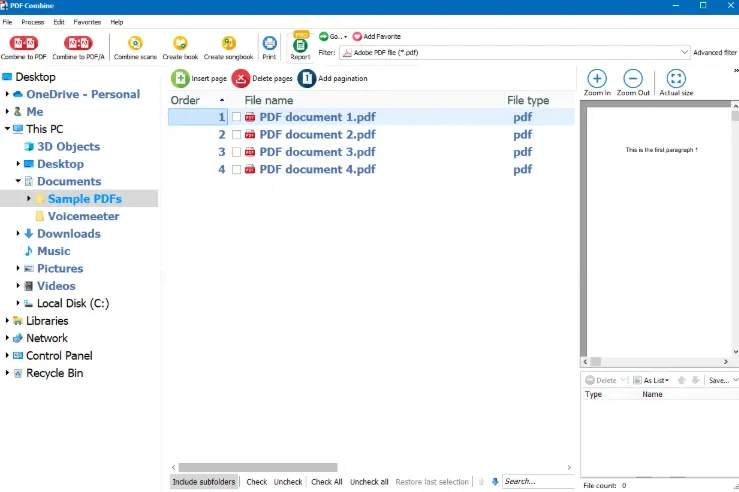Select PDF document 4.pdf in the list
The width and height of the screenshot is (739, 492).
[317, 169]
